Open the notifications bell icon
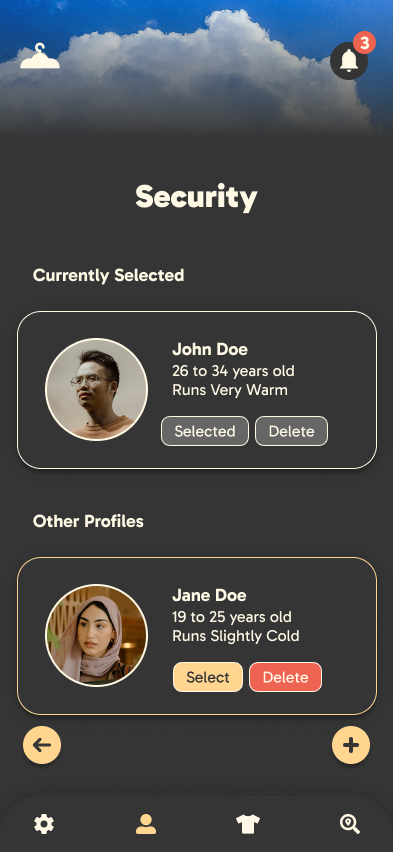This screenshot has height=852, width=393. (349, 61)
